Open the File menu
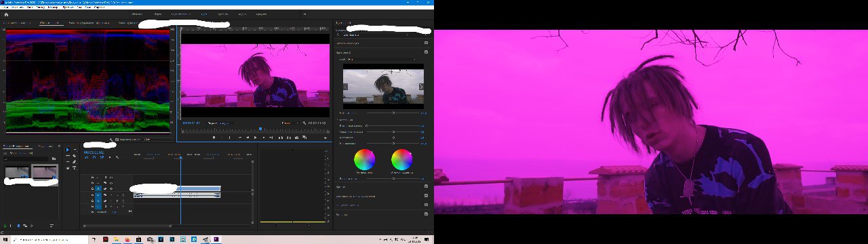Image resolution: width=868 pixels, height=244 pixels. (x=5, y=7)
